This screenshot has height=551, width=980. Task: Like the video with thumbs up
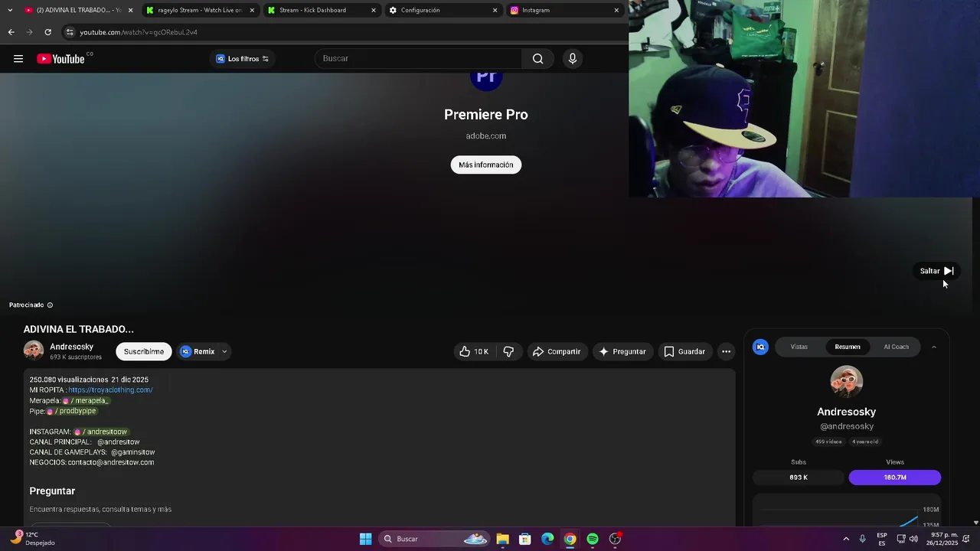click(474, 352)
